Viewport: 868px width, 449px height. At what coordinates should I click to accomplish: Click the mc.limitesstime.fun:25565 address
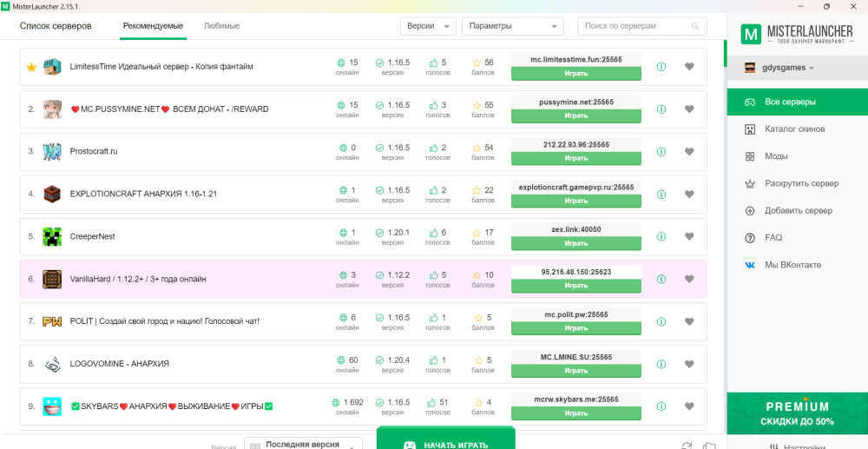pos(576,60)
